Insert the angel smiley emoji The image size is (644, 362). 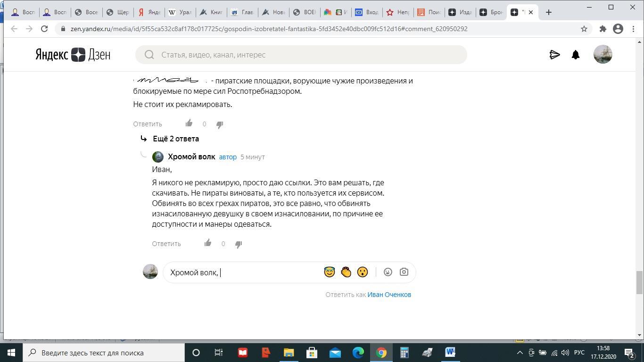[330, 272]
